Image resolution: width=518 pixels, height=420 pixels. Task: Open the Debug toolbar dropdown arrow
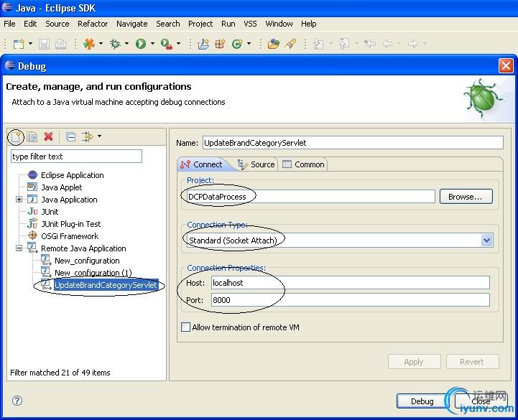tap(126, 44)
